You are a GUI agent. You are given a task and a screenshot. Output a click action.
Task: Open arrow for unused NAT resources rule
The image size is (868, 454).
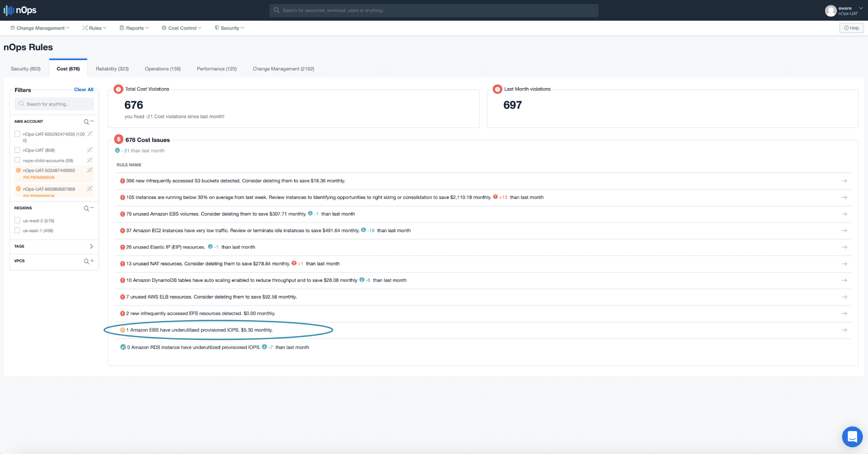pos(844,264)
